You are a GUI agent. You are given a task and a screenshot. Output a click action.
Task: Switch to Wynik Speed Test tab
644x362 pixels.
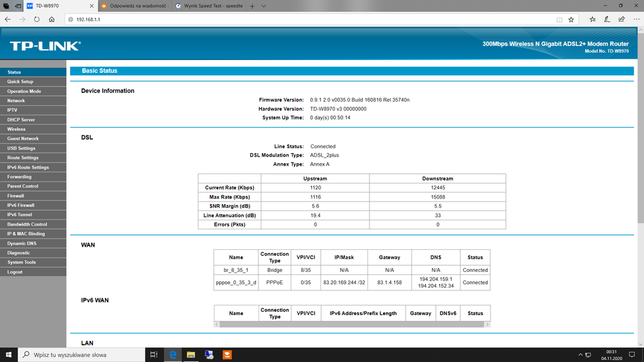point(209,6)
